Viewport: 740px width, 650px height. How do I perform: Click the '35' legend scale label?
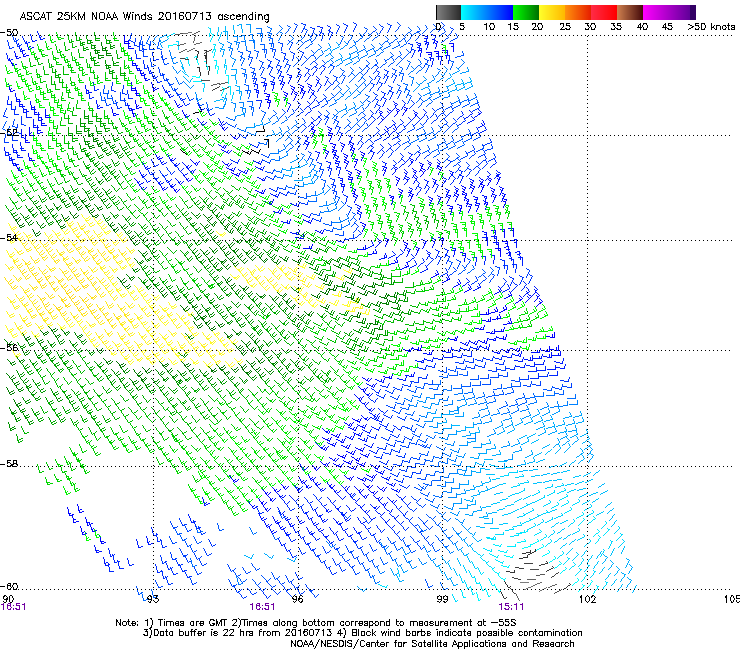[616, 27]
